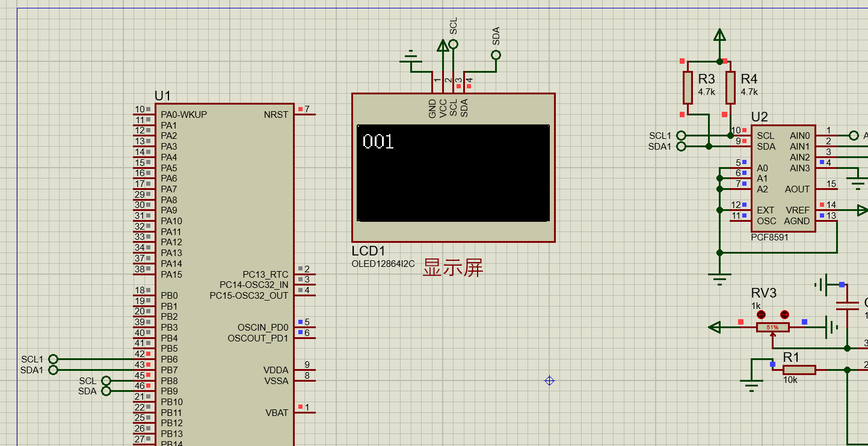Click the NRST pin on U1
Viewport: 868px width, 446px height.
pyautogui.click(x=276, y=114)
